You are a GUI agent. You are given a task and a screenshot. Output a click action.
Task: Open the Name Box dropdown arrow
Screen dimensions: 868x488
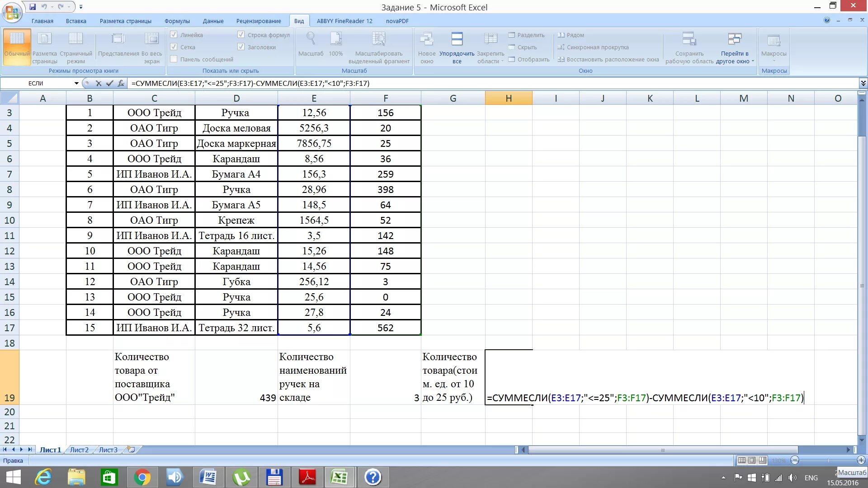(76, 83)
